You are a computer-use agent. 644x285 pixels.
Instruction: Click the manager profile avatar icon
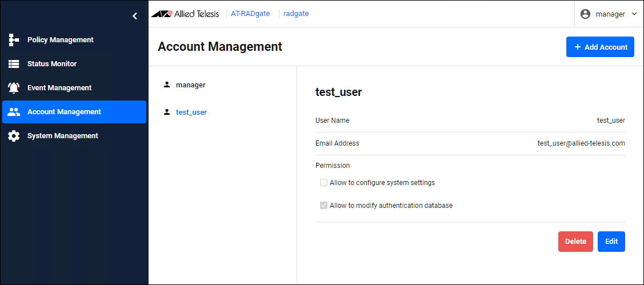coord(585,14)
